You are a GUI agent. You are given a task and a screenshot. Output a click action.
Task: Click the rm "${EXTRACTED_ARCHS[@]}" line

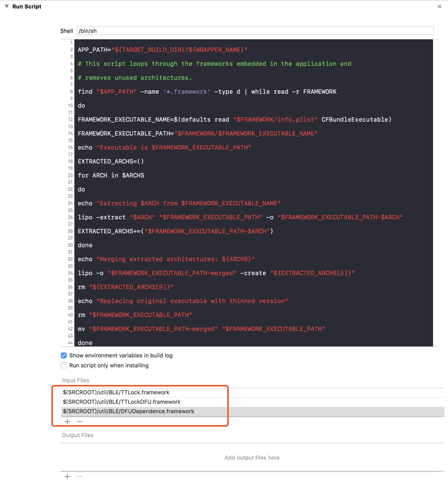click(x=126, y=287)
